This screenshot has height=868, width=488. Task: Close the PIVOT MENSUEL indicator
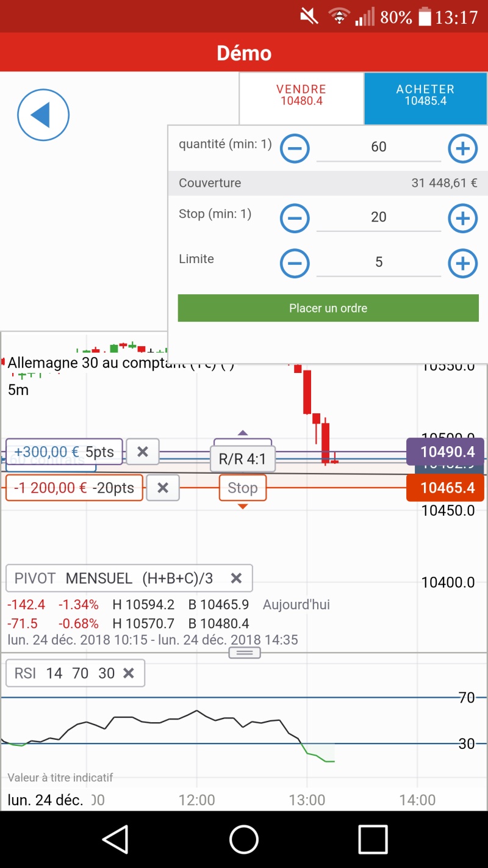pyautogui.click(x=237, y=578)
